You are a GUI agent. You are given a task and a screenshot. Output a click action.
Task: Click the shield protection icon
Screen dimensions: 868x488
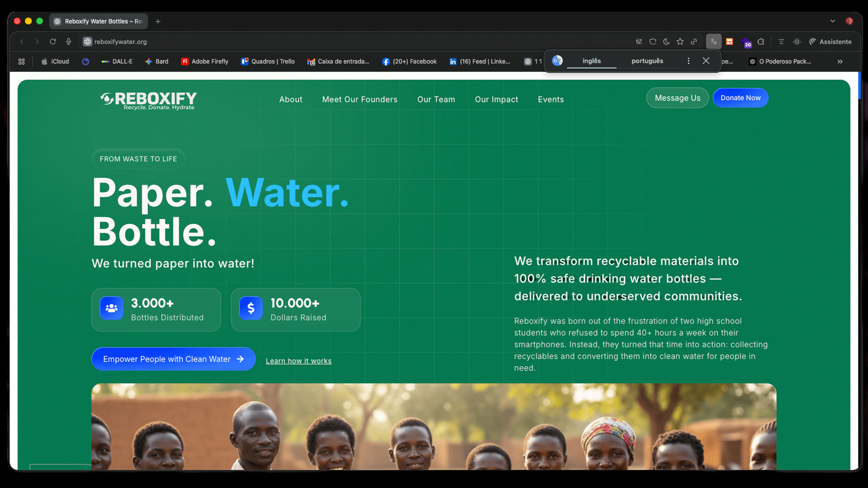(653, 42)
